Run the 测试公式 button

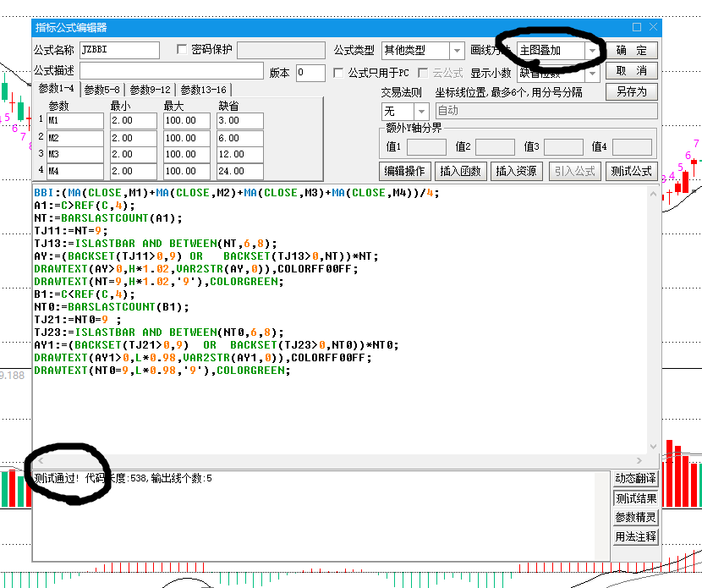tap(631, 171)
